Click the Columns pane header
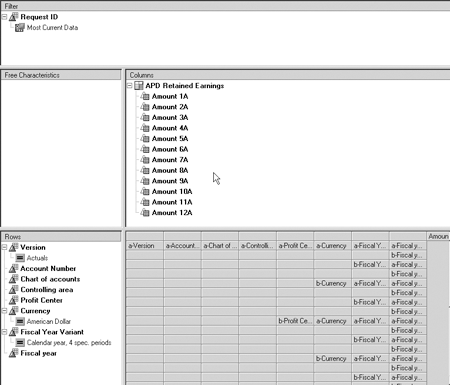 288,75
